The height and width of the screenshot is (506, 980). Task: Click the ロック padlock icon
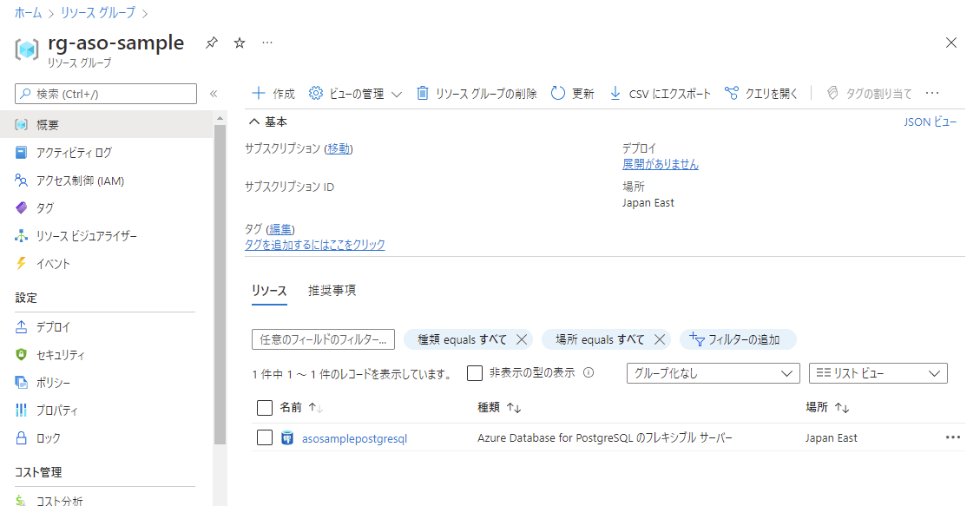[21, 438]
